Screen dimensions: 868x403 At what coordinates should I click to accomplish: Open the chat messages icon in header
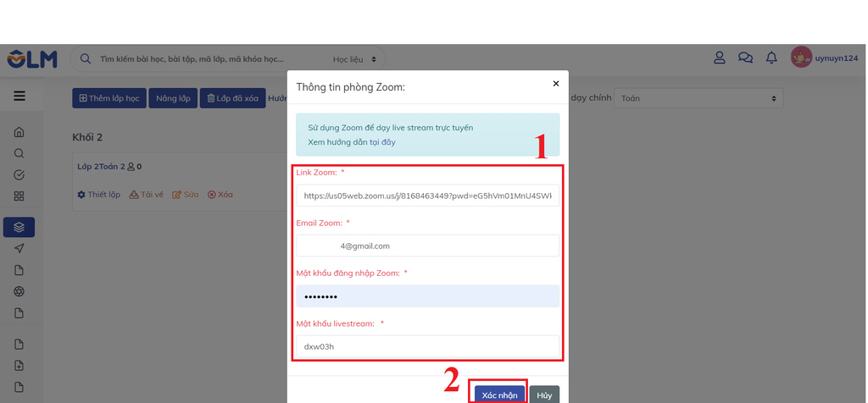745,58
